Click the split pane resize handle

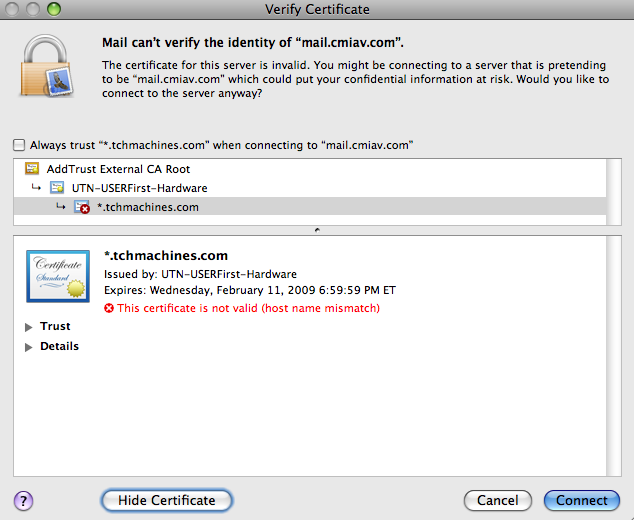coord(317,229)
